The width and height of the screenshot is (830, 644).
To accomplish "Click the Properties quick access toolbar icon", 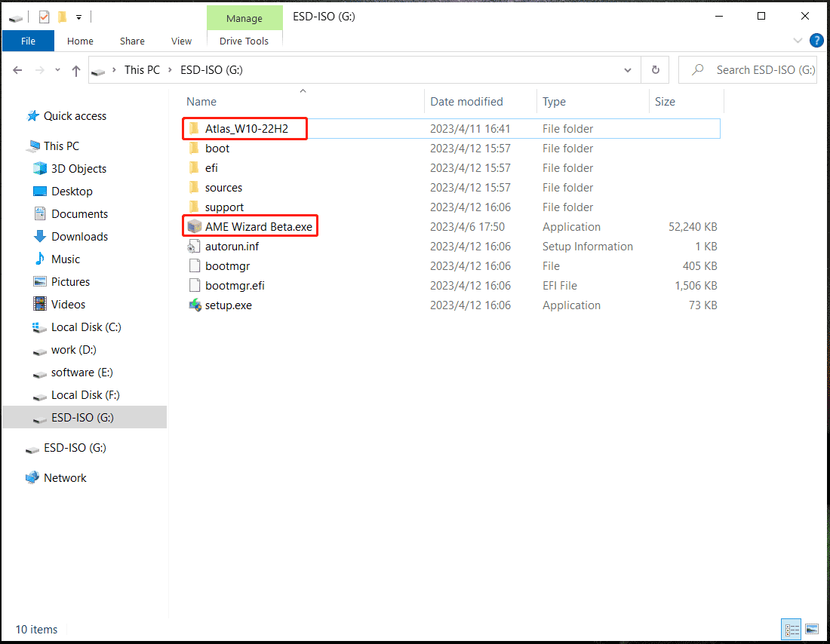I will coord(44,17).
